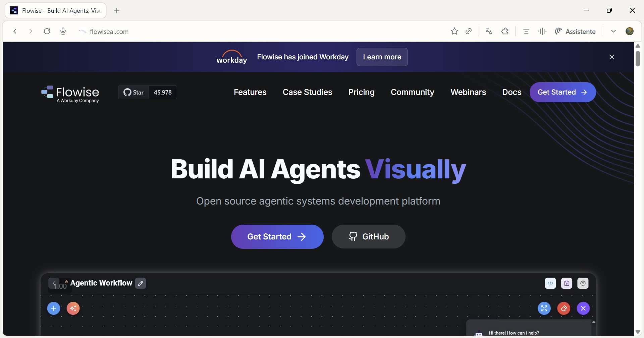Viewport: 644px width, 338px height.
Task: Click the red eraser clear-chat icon
Action: 564,308
